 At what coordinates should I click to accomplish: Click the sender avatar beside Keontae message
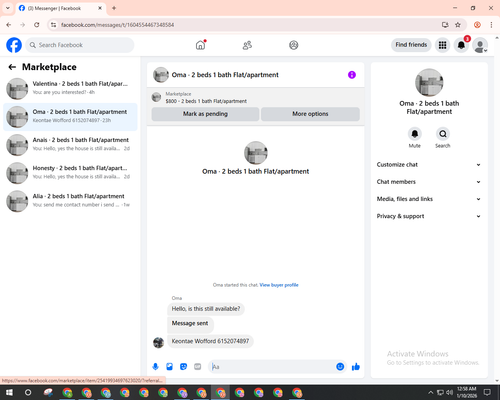tap(158, 342)
